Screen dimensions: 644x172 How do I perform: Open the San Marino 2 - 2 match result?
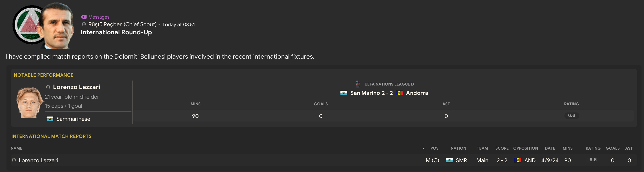pos(372,93)
